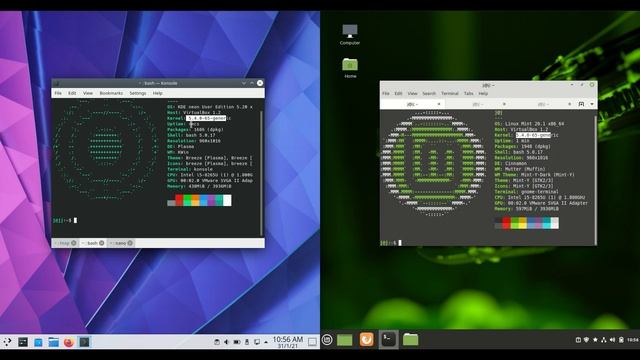Open the Terminal menu in Mint terminal
Screen dimensions: 640x360
(x=450, y=93)
